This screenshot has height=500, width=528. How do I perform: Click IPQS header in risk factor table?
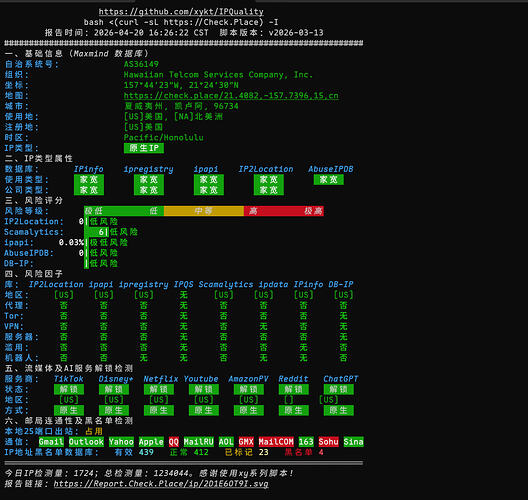[x=184, y=284]
